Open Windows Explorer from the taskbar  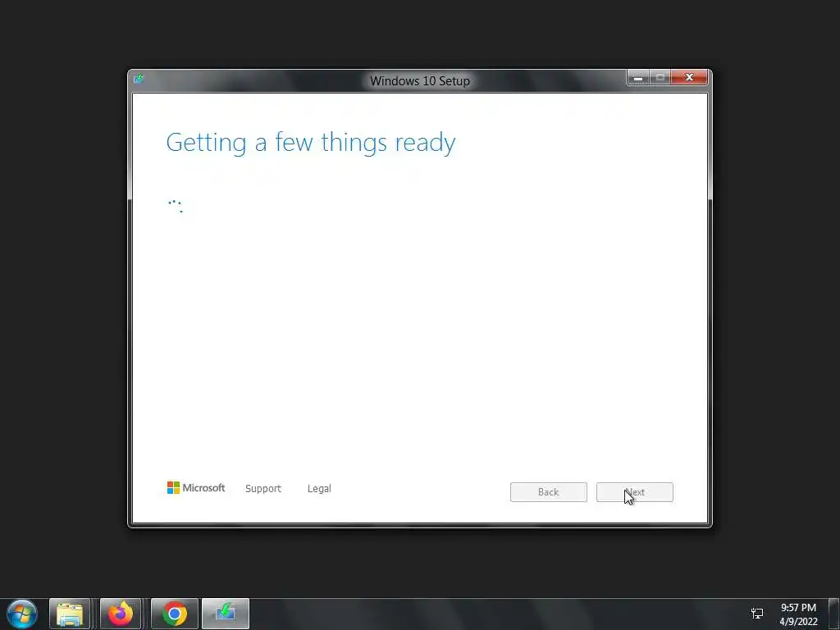pos(70,614)
